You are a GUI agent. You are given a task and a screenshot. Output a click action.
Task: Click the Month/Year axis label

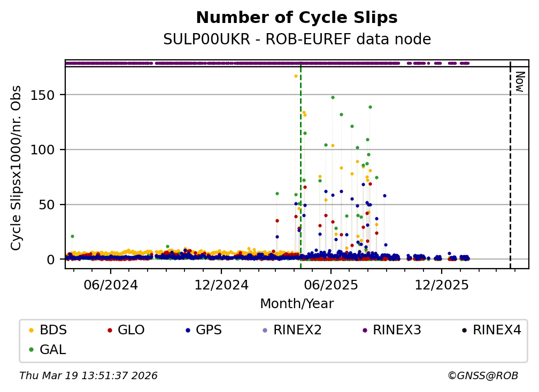297,304
